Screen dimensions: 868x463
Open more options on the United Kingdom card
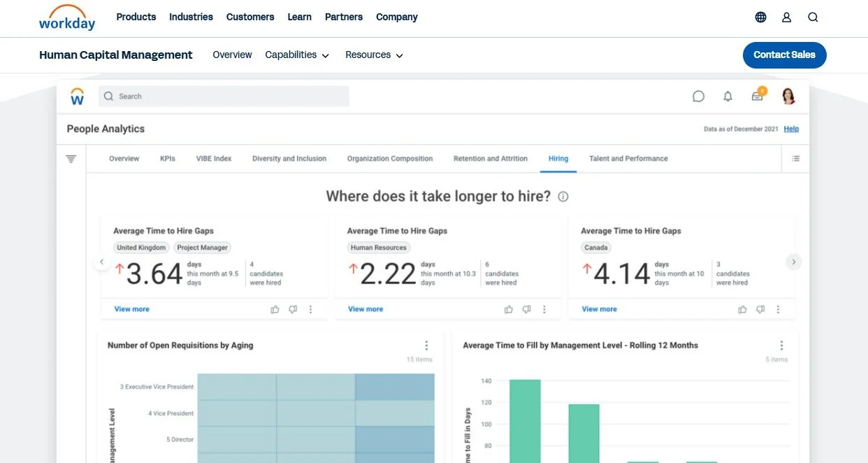310,309
